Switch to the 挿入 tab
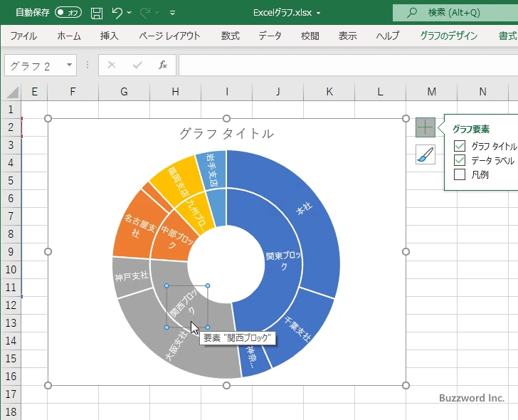This screenshot has width=518, height=420. click(110, 36)
